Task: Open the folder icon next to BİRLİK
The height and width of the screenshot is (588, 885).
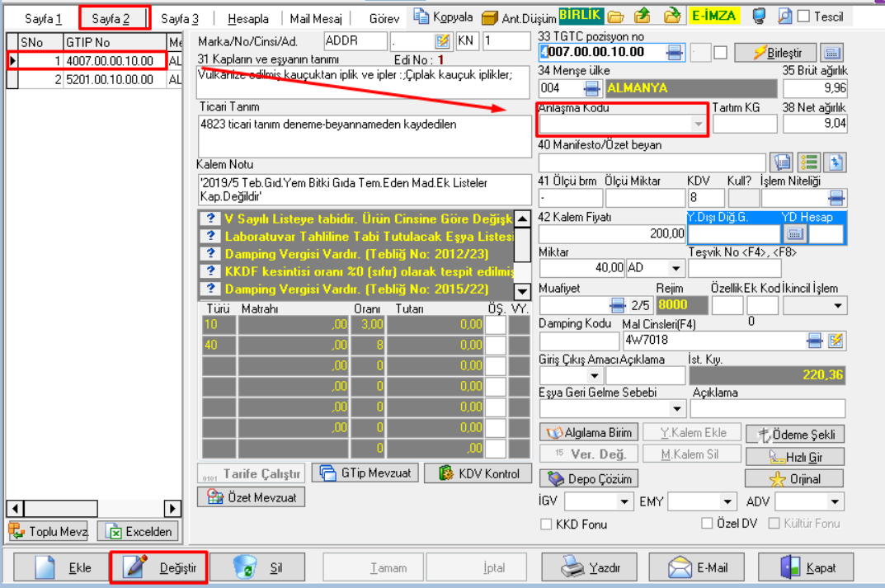Action: 616,16
